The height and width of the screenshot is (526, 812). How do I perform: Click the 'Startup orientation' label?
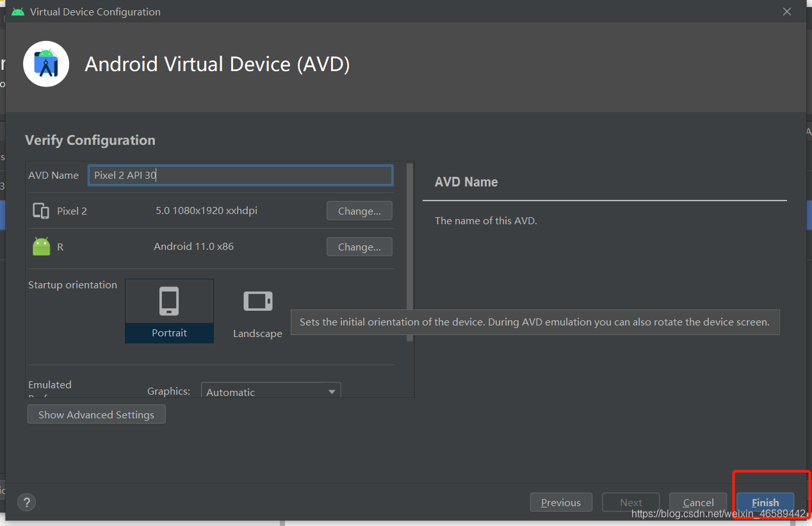[x=72, y=284]
